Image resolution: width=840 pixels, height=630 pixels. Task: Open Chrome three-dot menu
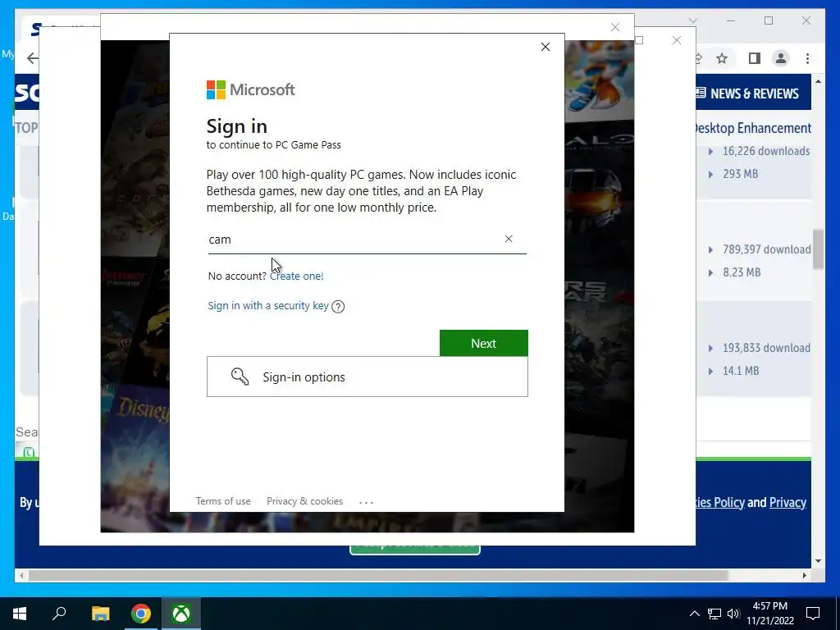coord(807,58)
